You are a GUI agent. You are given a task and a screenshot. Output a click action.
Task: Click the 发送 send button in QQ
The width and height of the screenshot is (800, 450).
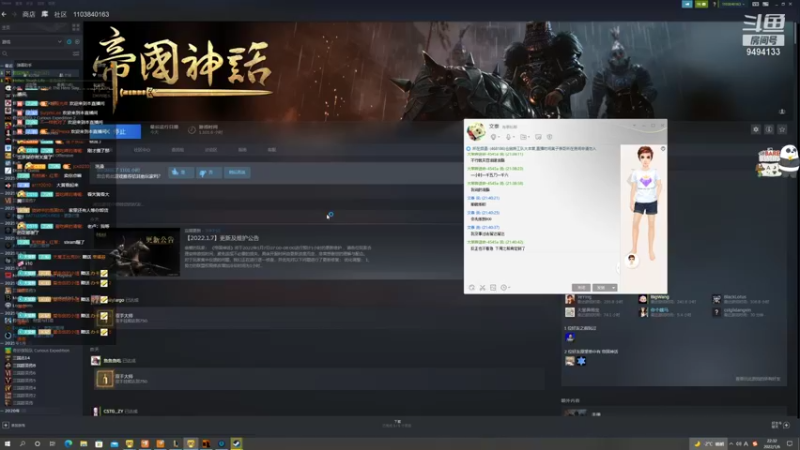tap(601, 288)
